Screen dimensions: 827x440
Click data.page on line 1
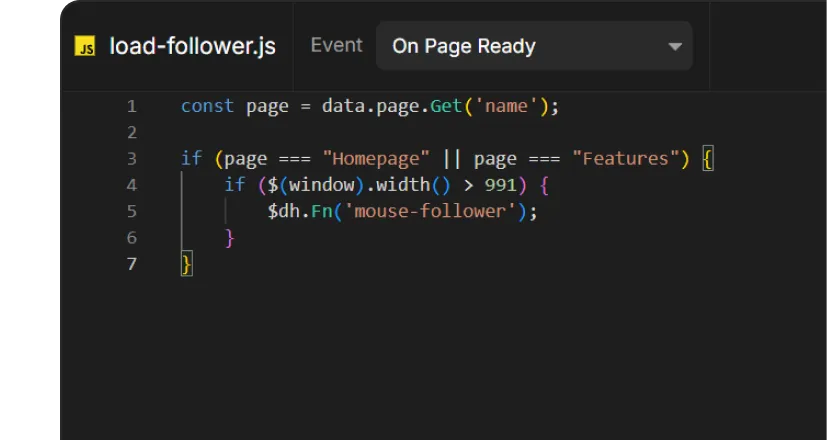click(370, 106)
